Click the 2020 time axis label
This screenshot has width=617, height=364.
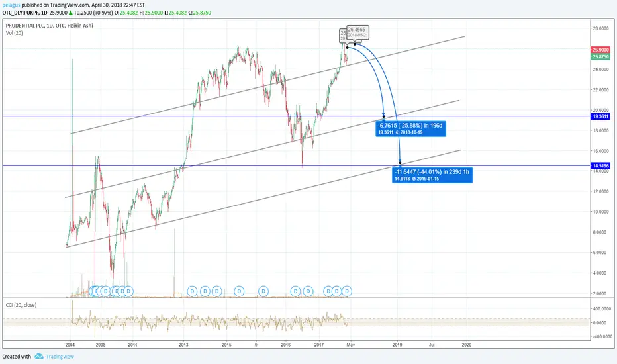(466, 345)
